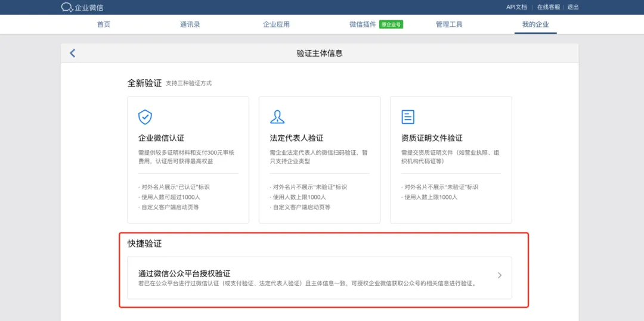
Task: Choose the 企业微信认证 card title
Action: [x=161, y=138]
